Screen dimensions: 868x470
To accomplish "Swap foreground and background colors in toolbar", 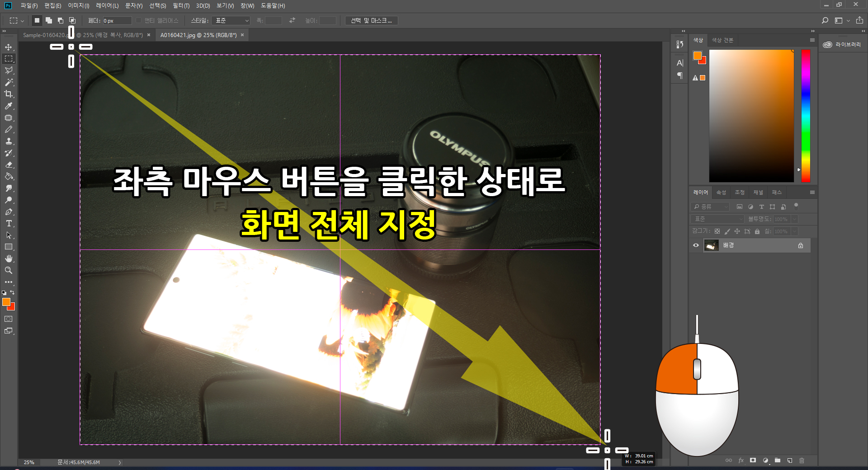I will click(12, 292).
